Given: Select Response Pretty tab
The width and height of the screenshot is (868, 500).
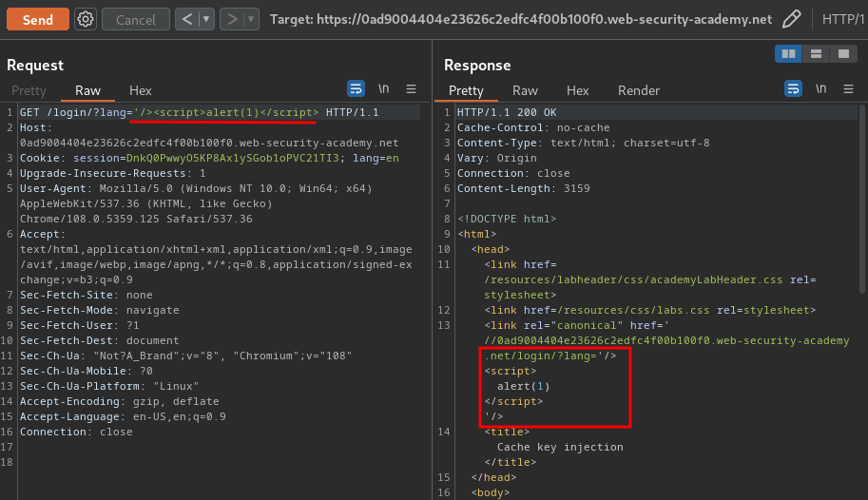Looking at the screenshot, I should pos(466,90).
